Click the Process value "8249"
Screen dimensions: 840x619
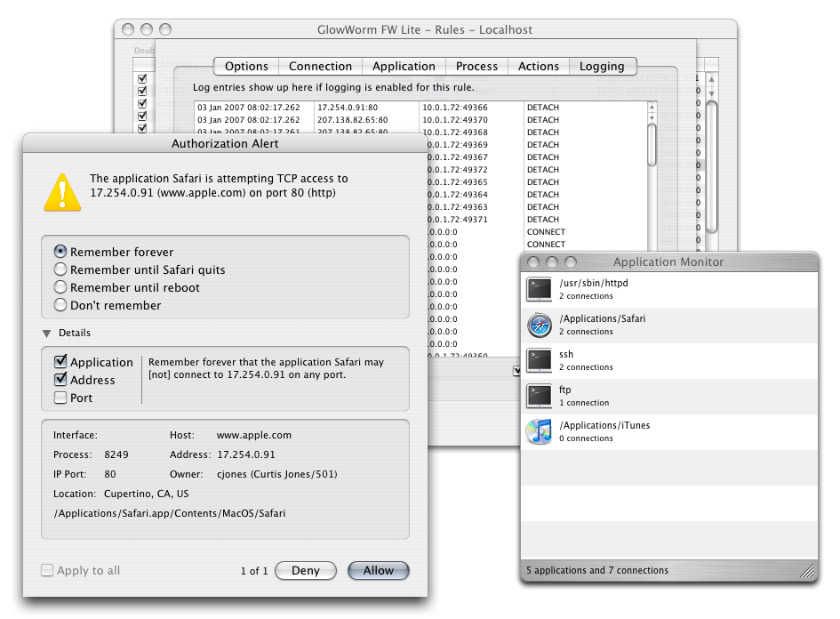(x=116, y=454)
